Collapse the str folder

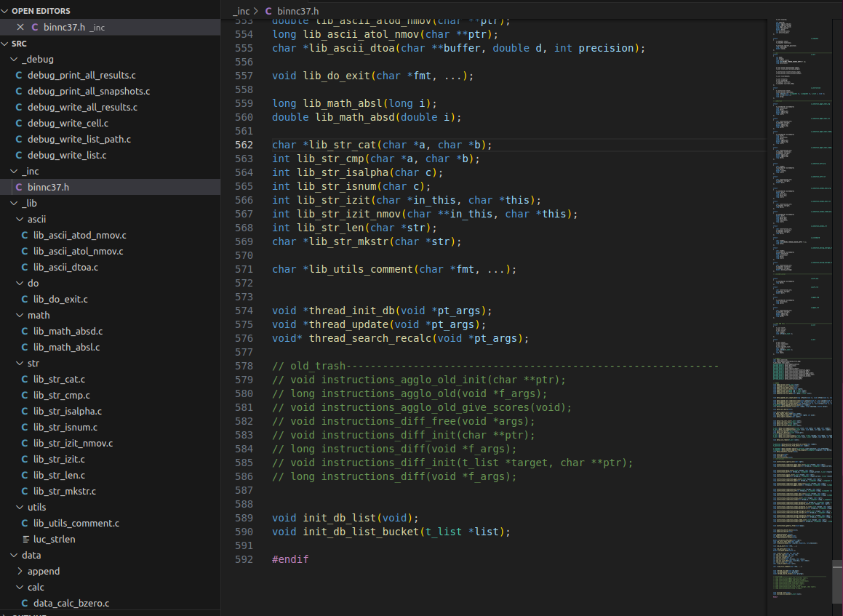point(20,364)
